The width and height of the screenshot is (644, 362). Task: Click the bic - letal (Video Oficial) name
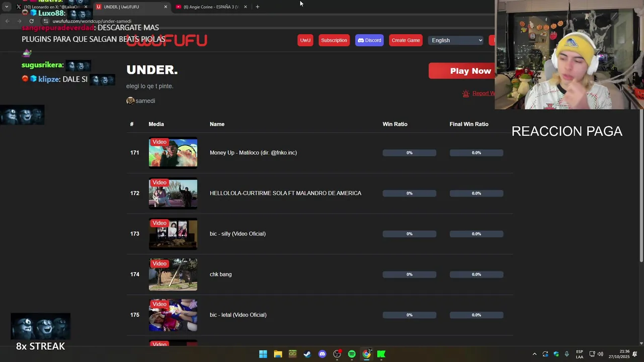pyautogui.click(x=238, y=315)
